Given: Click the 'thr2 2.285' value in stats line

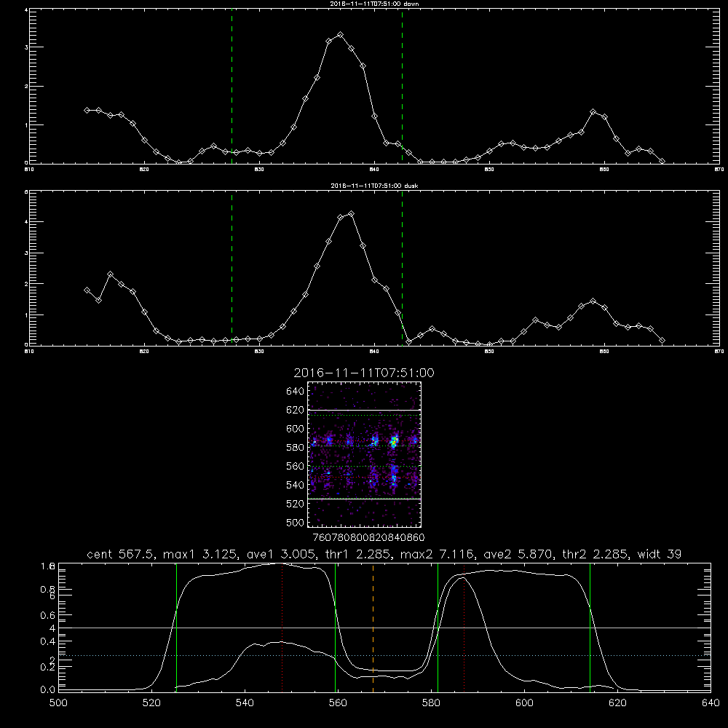Looking at the screenshot, I should 596,554.
